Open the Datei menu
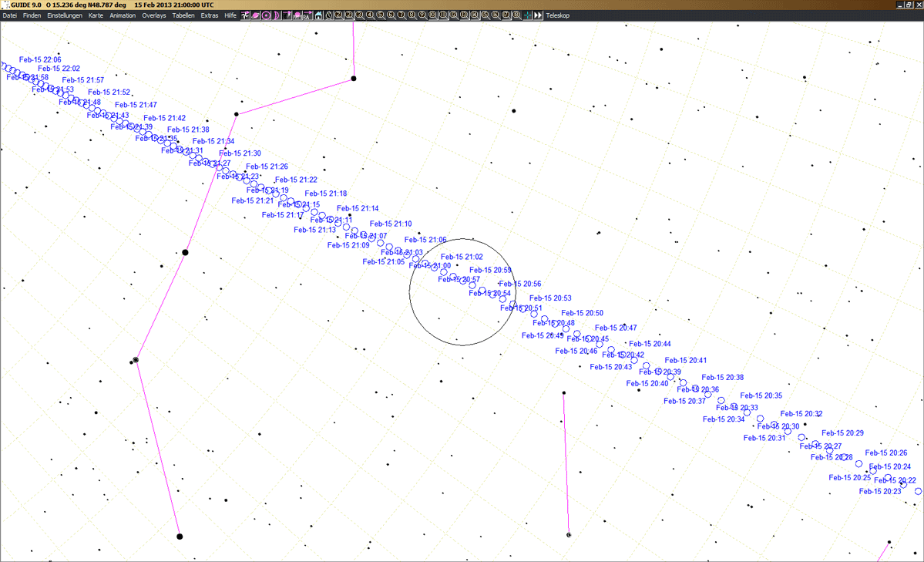Viewport: 924px width, 562px height. 9,15
